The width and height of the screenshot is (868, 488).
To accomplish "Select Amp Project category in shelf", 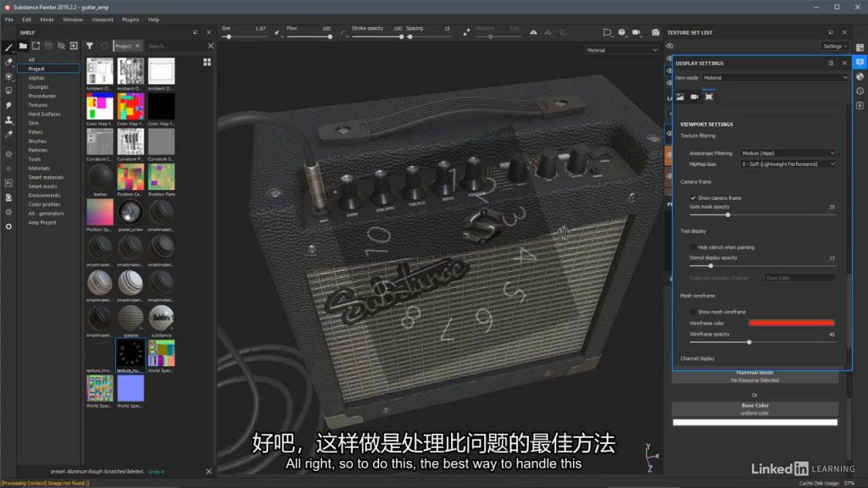I will click(x=42, y=223).
